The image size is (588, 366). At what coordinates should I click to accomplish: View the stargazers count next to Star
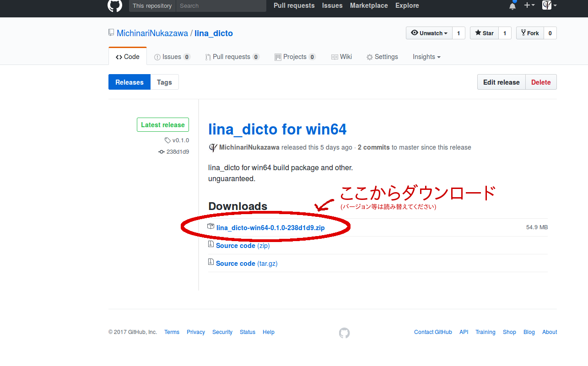(x=505, y=33)
